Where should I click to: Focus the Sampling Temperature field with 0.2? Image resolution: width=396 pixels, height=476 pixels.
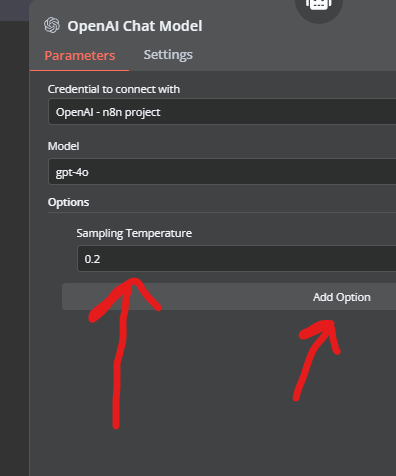(237, 259)
